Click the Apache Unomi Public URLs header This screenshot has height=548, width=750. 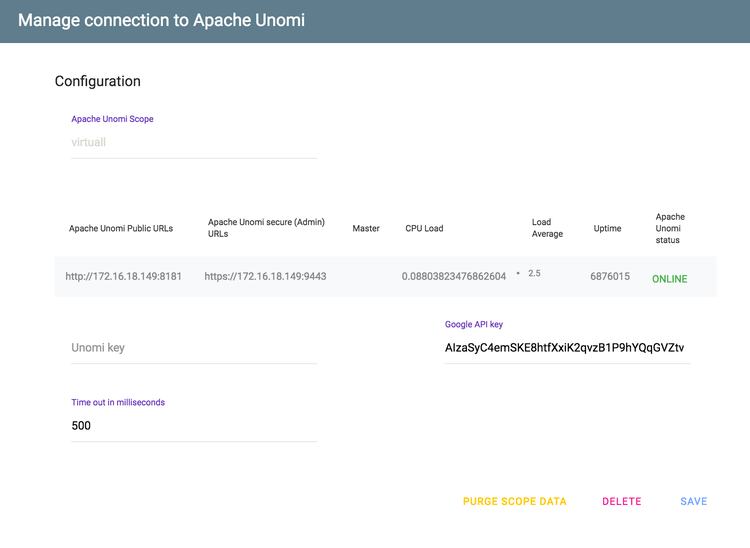pyautogui.click(x=121, y=229)
